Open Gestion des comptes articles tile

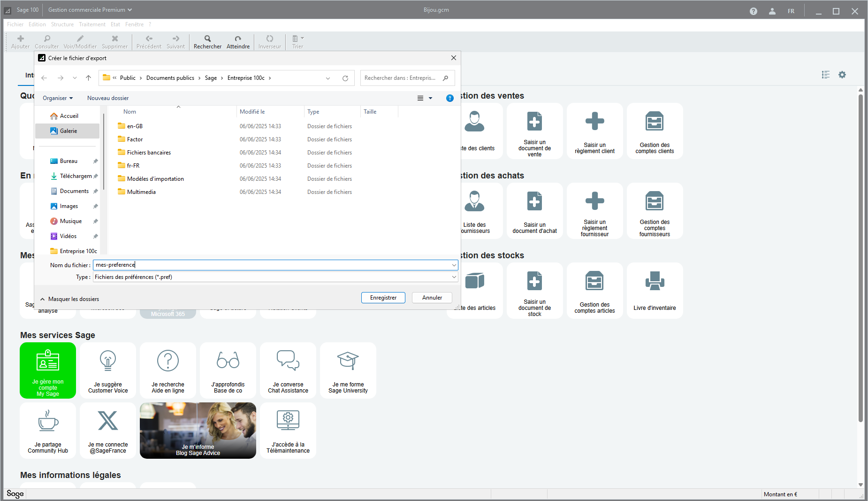click(595, 291)
